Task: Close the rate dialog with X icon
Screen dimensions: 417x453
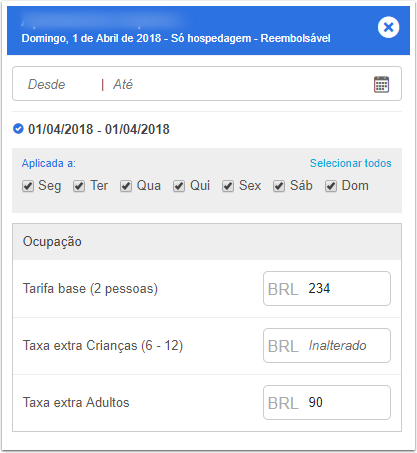Action: (388, 27)
